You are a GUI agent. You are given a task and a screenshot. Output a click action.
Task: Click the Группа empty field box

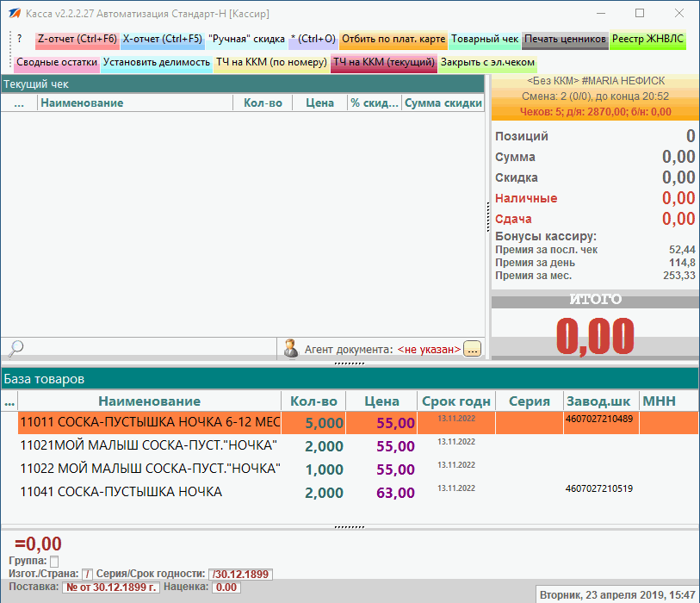54,562
